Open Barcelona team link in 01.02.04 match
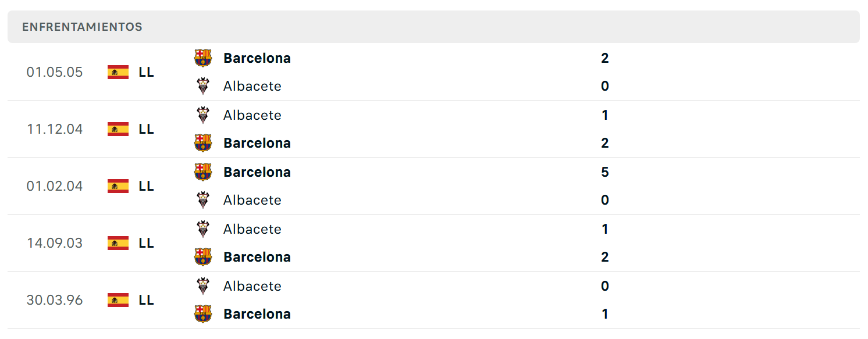Screen dimensions: 868x339 point(257,172)
